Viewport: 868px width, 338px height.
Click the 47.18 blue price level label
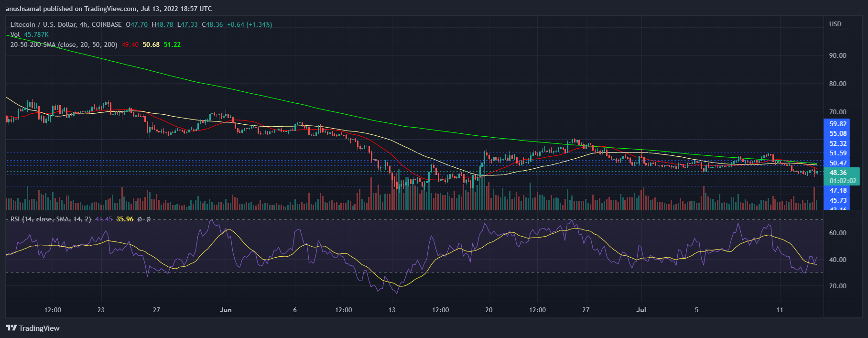click(838, 190)
